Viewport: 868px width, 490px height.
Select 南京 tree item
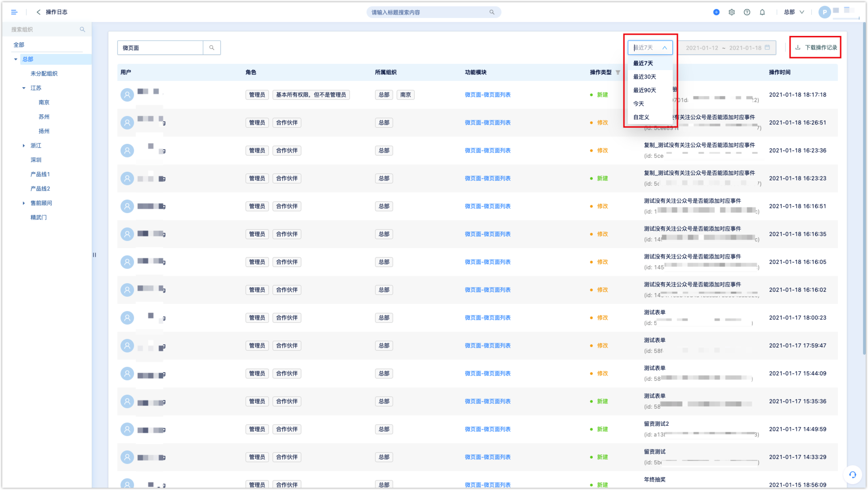44,102
